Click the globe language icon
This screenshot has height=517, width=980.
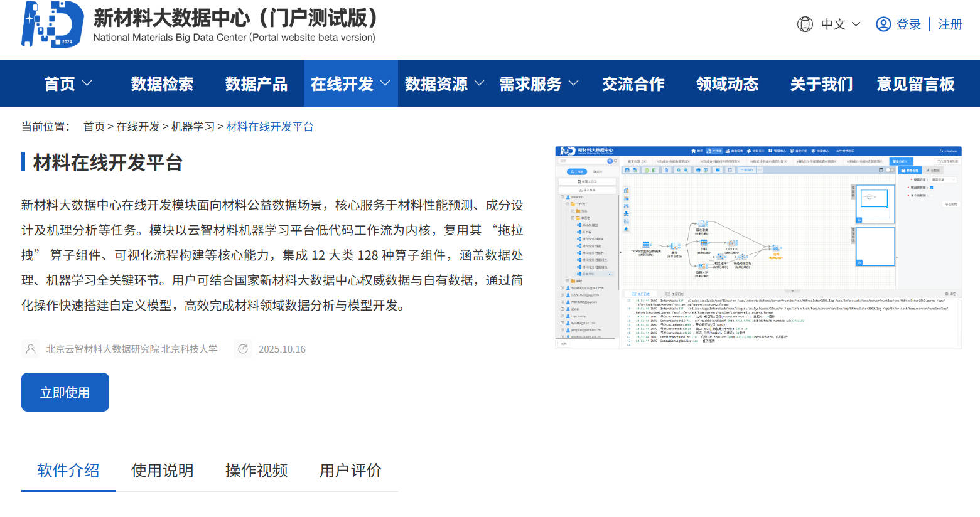tap(804, 24)
